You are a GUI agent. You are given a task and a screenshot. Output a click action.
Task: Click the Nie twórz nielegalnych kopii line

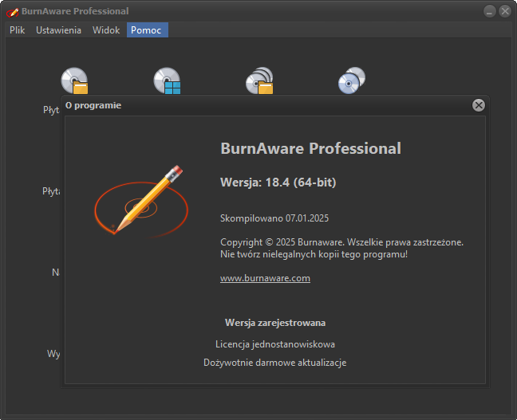314,254
